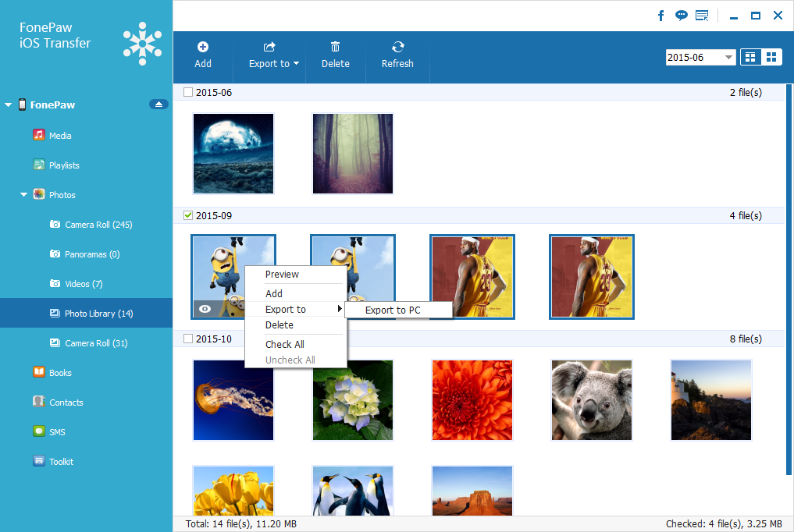This screenshot has width=794, height=532.
Task: Select Photo Library (14) album
Action: click(x=86, y=313)
